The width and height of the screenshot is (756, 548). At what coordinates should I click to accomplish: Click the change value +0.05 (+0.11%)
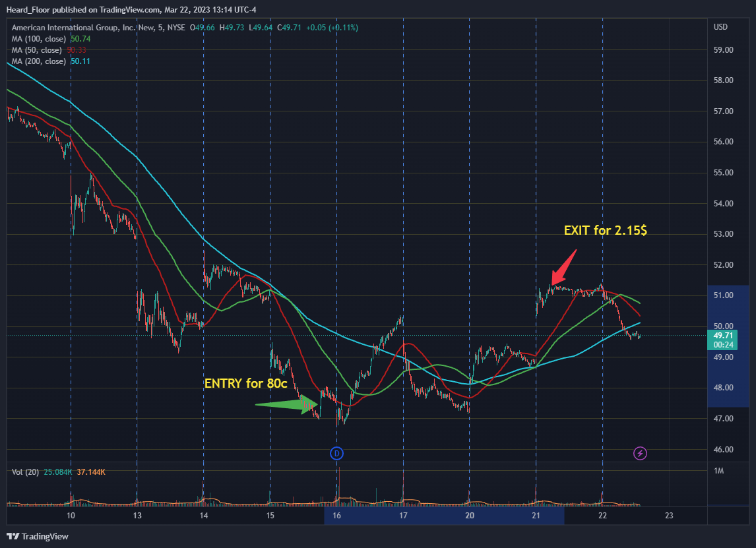tap(332, 28)
